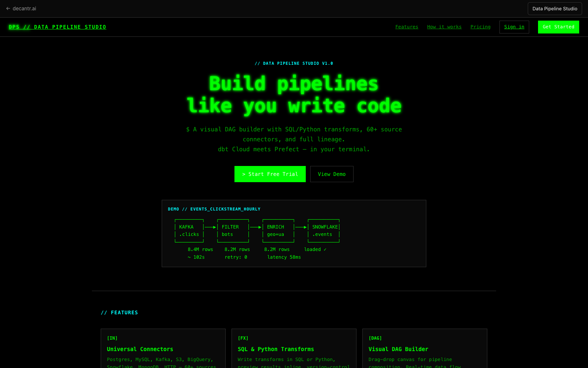The image size is (588, 368).
Task: Navigate to the Pricing nav link
Action: point(480,27)
